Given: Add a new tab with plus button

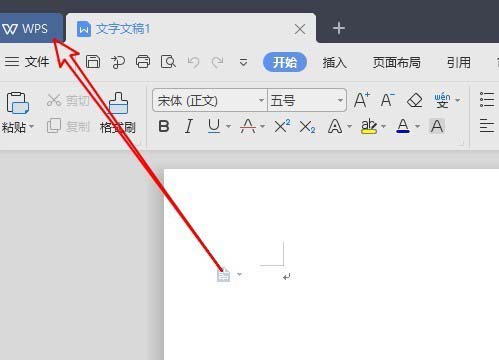Looking at the screenshot, I should [x=338, y=28].
